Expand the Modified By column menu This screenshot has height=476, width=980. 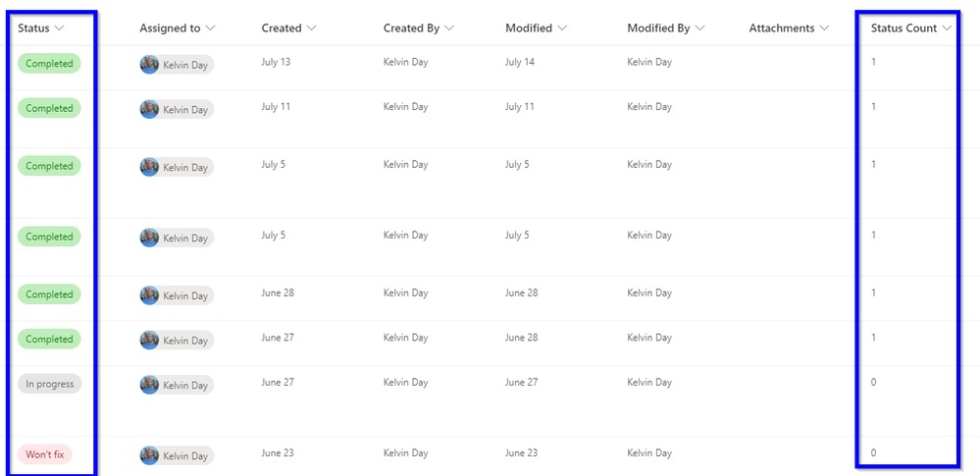click(x=699, y=28)
